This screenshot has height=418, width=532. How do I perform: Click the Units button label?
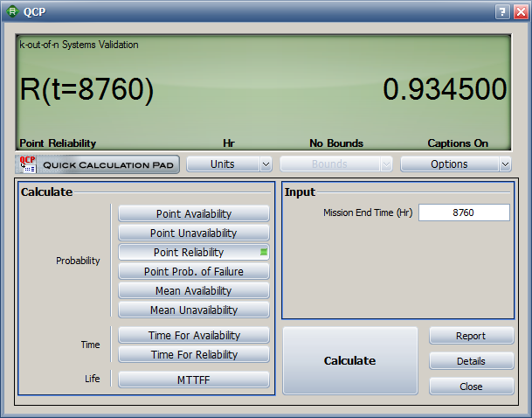point(223,164)
